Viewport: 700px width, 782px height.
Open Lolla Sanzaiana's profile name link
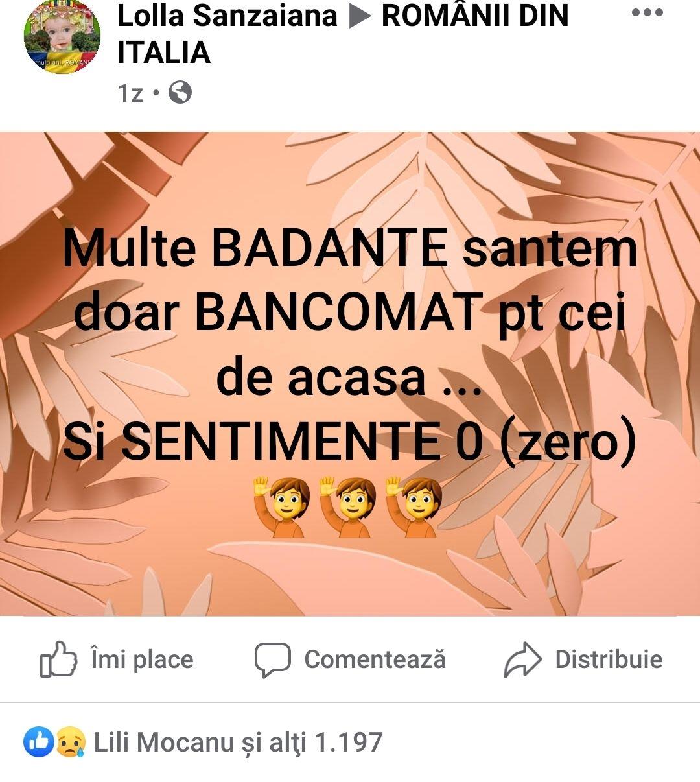227,16
